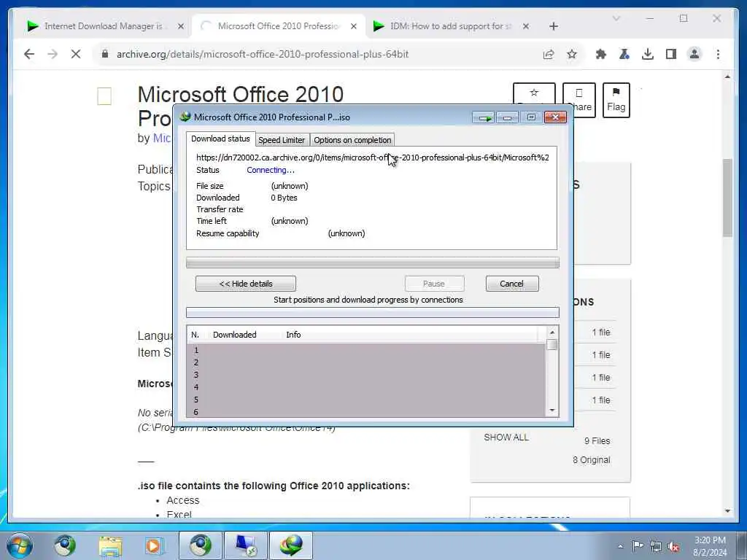Viewport: 747px width, 560px height.
Task: Open the Chrome profile avatar menu
Action: (x=694, y=54)
